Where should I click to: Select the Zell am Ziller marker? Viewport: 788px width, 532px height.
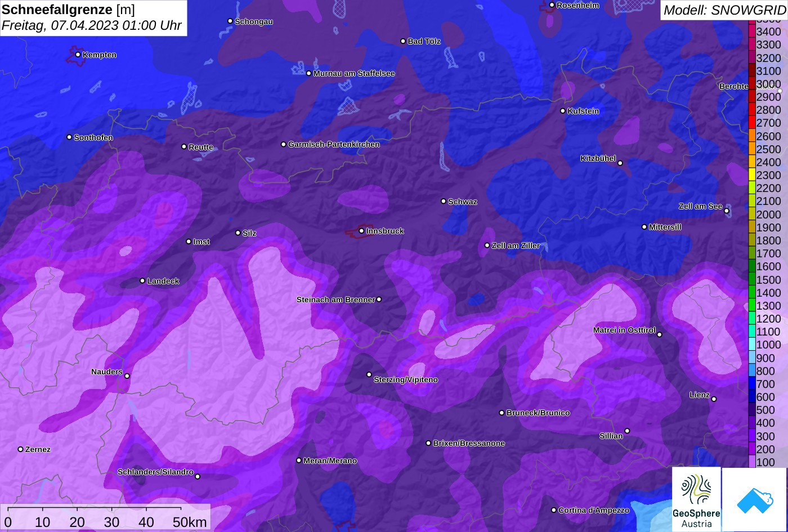tap(487, 245)
